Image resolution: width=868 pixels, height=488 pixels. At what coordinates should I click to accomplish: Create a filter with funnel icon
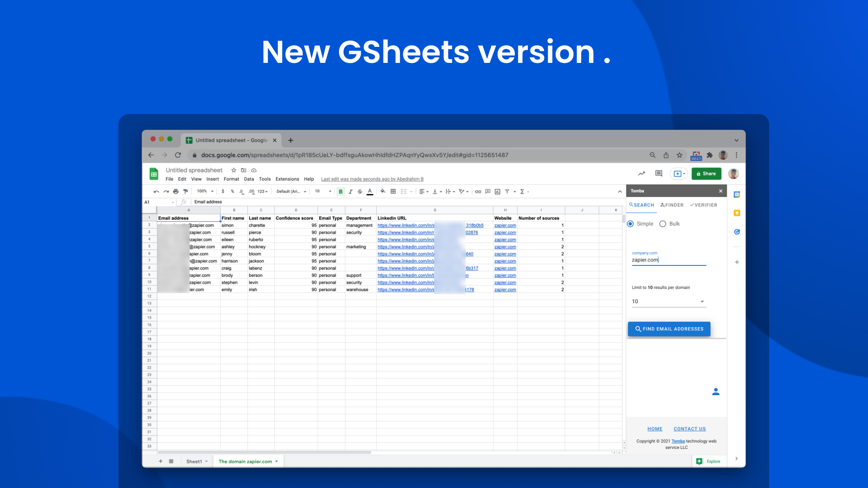[x=507, y=191]
